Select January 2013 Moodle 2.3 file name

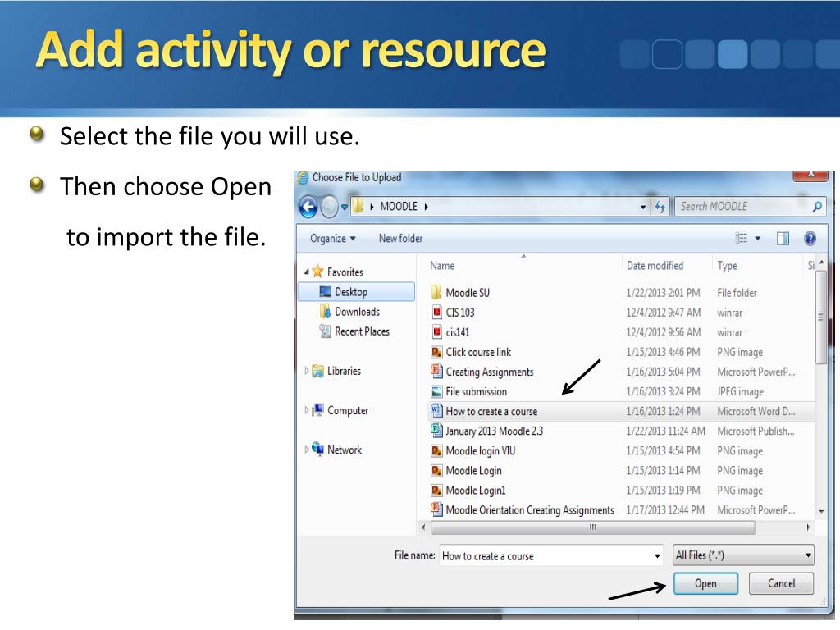tap(495, 431)
